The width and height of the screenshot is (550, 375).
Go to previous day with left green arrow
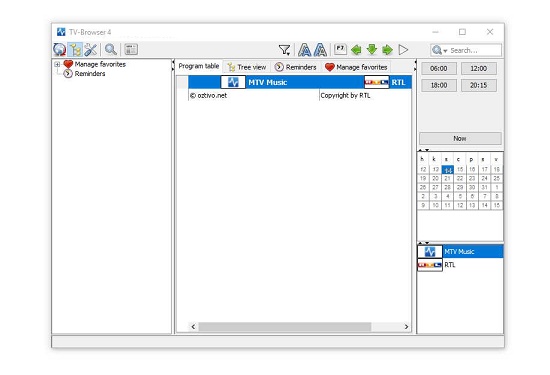point(356,50)
